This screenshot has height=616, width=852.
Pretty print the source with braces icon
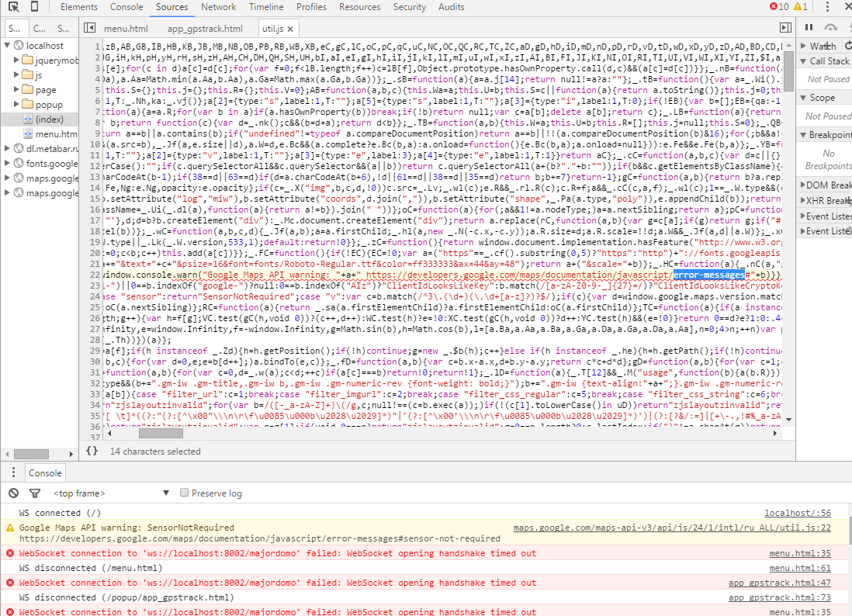click(92, 450)
